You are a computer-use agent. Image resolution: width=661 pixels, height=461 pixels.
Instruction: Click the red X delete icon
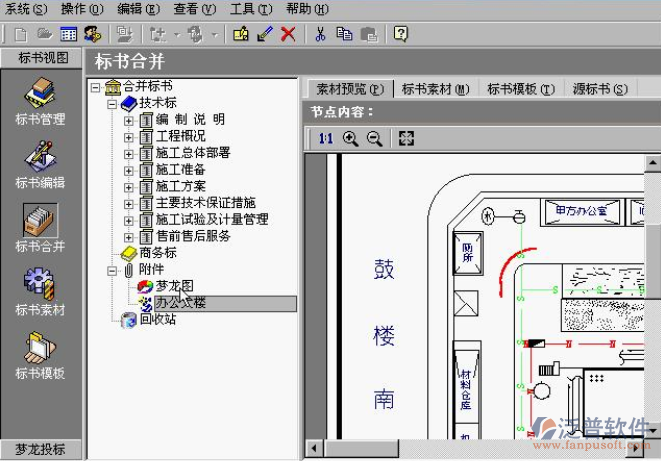[x=288, y=34]
